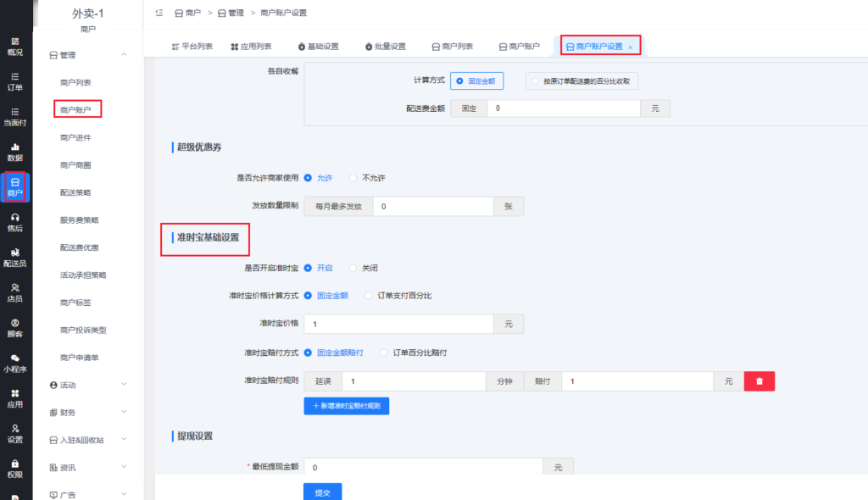The height and width of the screenshot is (500, 868).
Task: Click the 新增准时宝赔付规则 button
Action: 346,406
